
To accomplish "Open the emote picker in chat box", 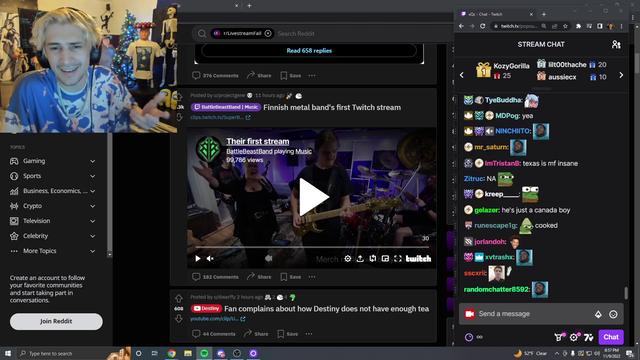I will point(613,314).
